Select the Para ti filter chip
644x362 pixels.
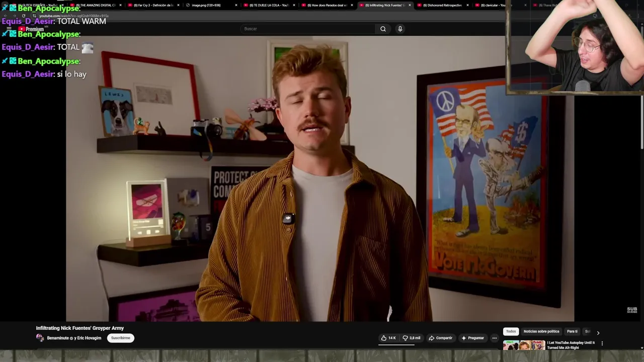(x=572, y=331)
